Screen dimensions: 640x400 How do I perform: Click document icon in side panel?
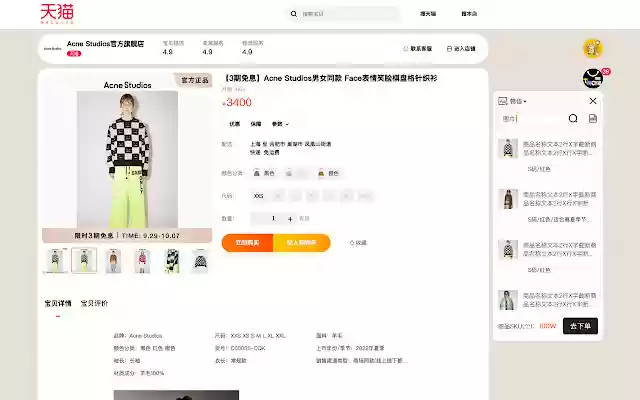(593, 118)
